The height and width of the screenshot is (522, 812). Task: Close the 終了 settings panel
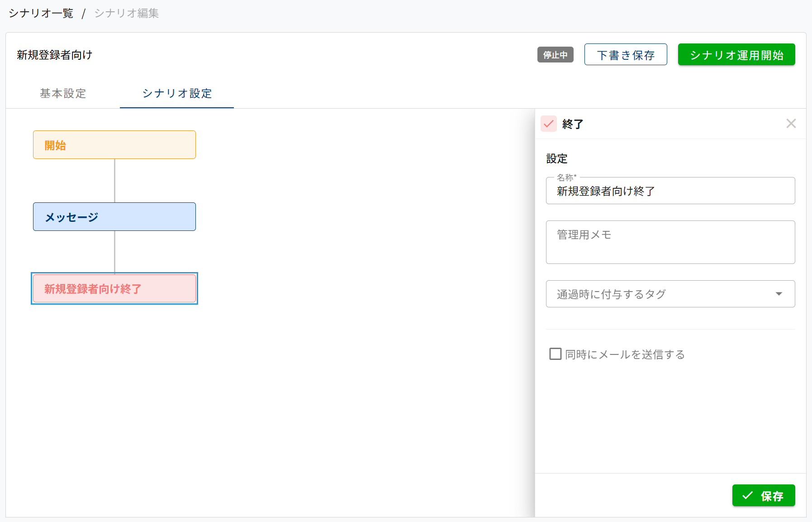[791, 124]
